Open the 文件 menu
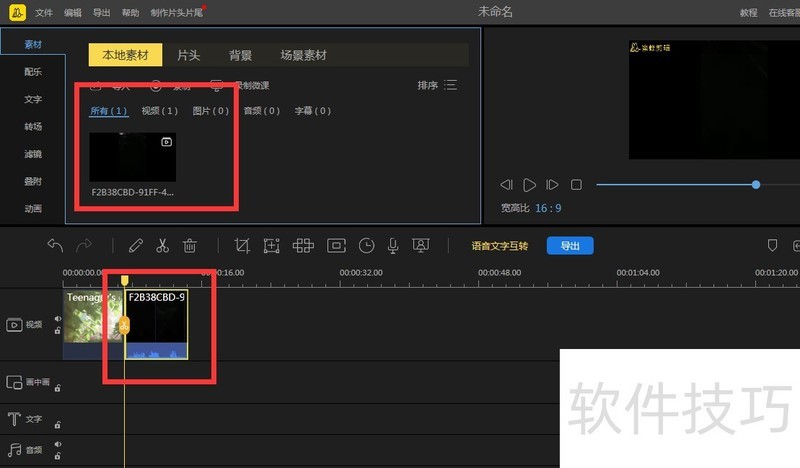This screenshot has width=800, height=468. coord(44,13)
